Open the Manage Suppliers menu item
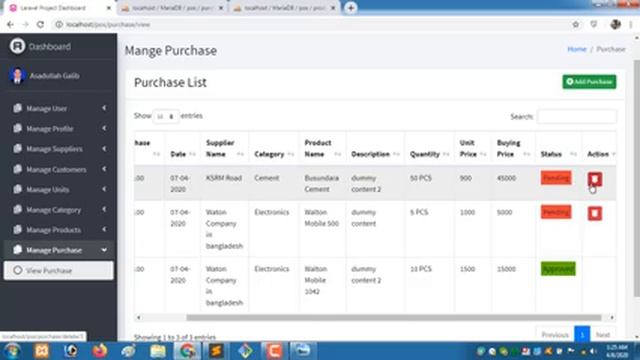This screenshot has height=360, width=640. 59,149
